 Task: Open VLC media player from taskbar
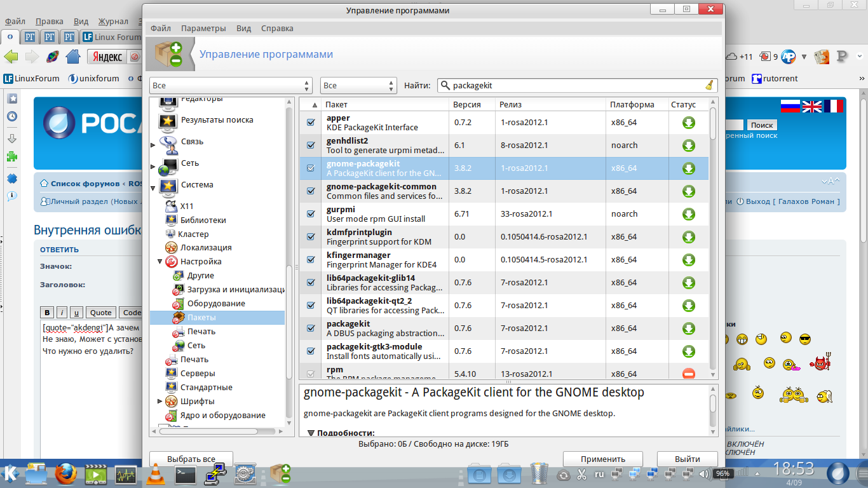[x=155, y=474]
